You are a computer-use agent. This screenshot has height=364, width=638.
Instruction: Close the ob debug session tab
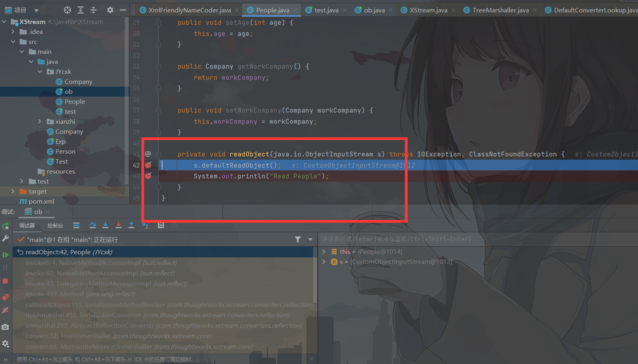click(x=48, y=212)
